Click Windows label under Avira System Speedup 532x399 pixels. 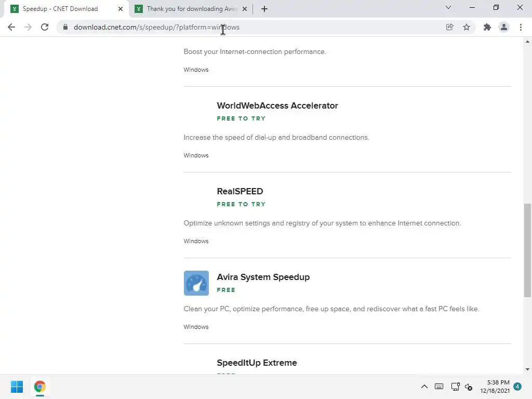click(196, 327)
